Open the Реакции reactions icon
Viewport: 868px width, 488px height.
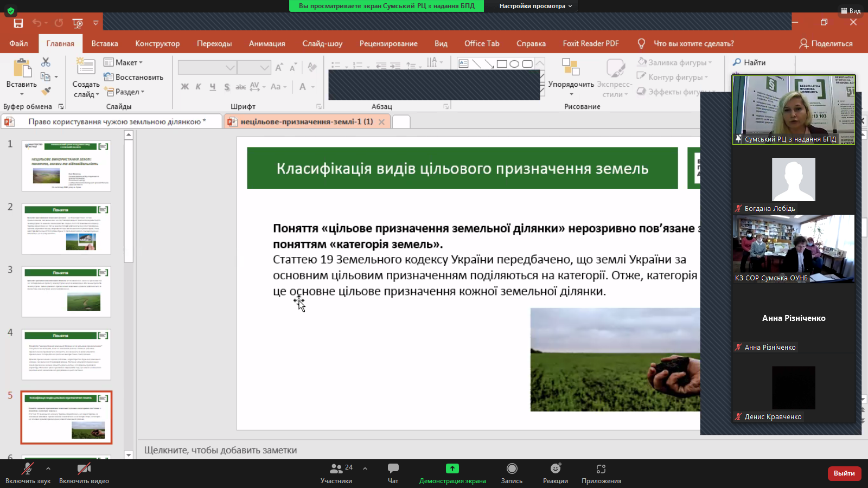point(556,468)
